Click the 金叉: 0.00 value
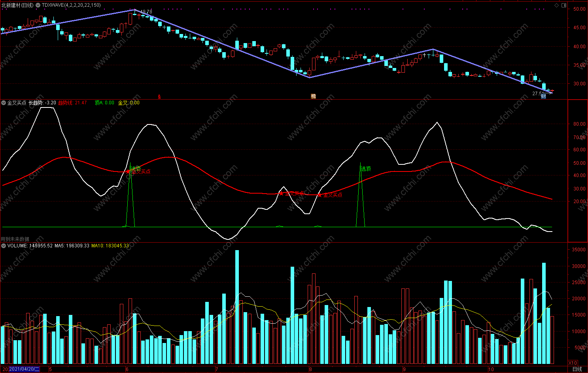Viewport: 588px width, 373px height. click(129, 103)
